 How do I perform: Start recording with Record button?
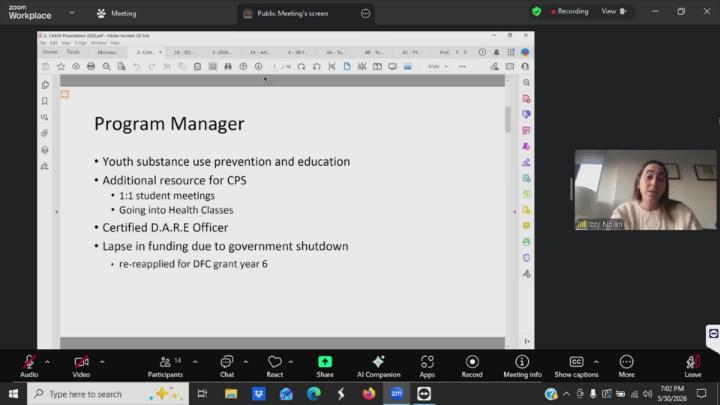(x=472, y=364)
